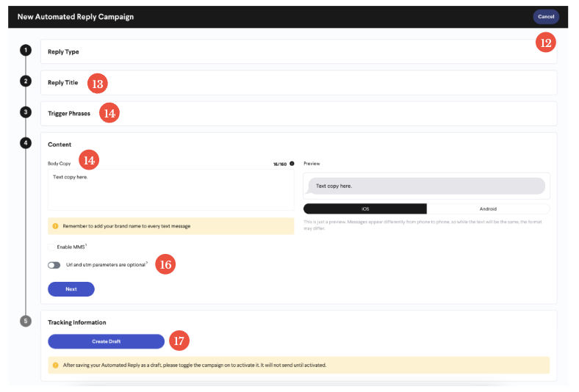Click the character count info icon

pos(292,164)
